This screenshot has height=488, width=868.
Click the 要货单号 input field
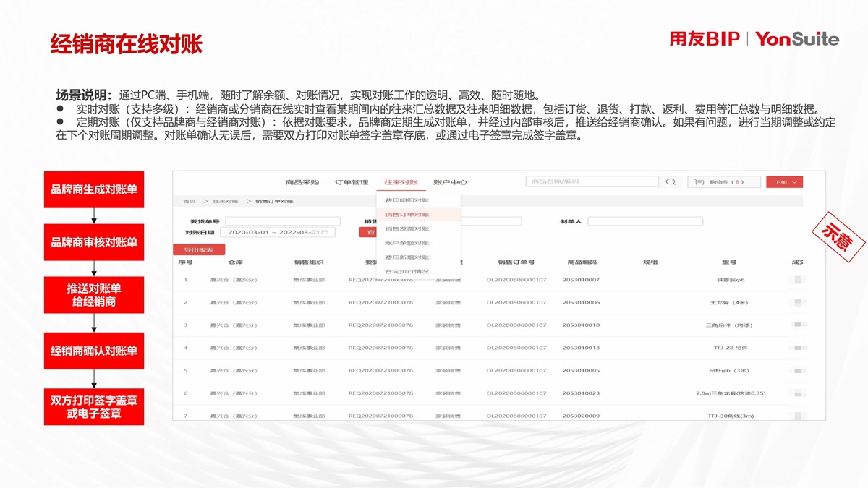pos(283,221)
